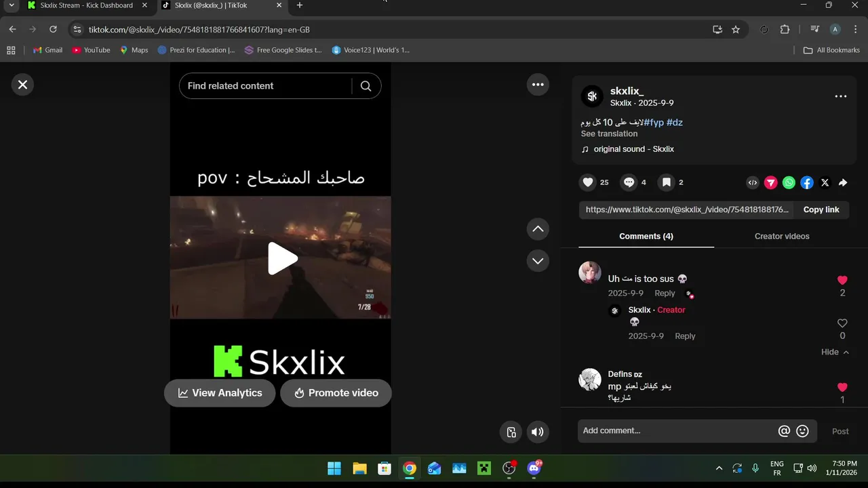Click View Analytics button

point(220,393)
